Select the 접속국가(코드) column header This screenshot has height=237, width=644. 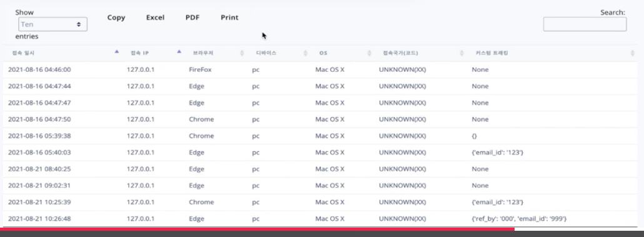[400, 53]
